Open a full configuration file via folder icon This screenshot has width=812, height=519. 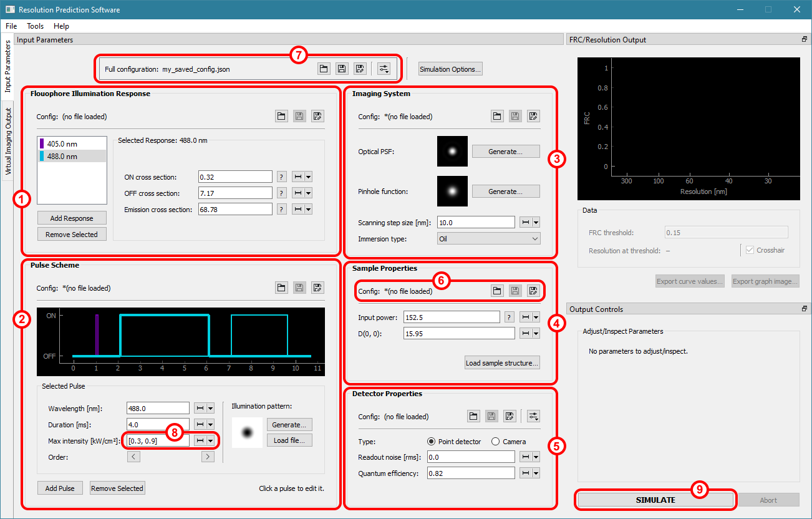tap(324, 69)
